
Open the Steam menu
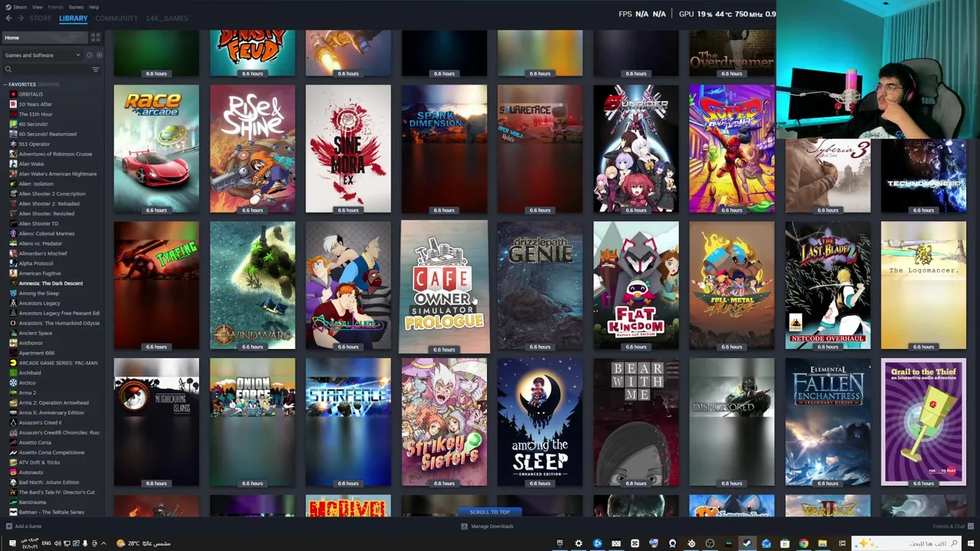(x=20, y=7)
